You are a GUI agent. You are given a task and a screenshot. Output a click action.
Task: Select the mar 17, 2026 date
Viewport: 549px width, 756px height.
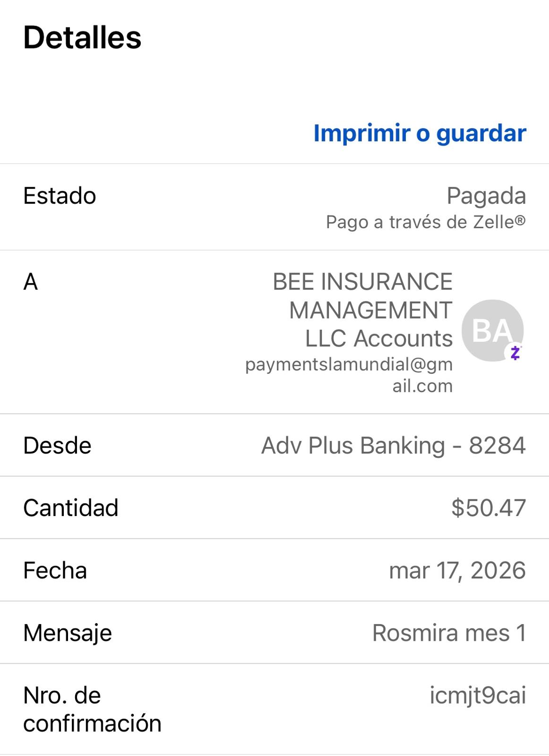coord(457,570)
